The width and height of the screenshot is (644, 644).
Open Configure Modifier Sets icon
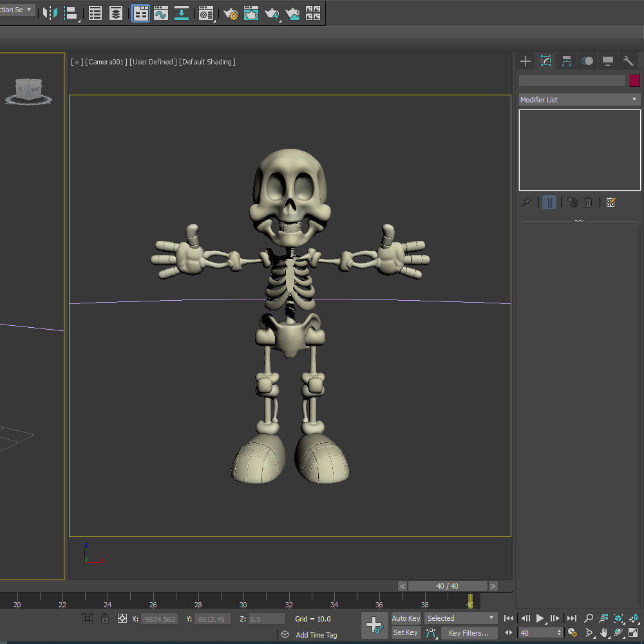pyautogui.click(x=611, y=202)
